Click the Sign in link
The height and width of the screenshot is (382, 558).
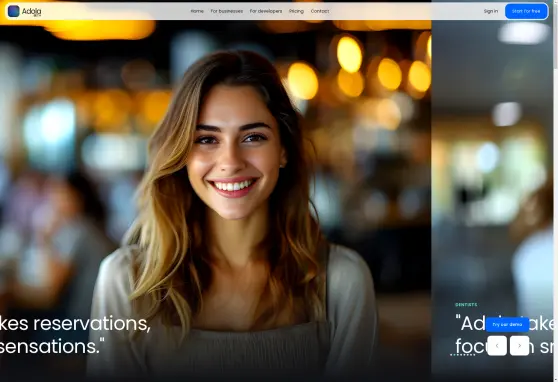[x=491, y=11]
